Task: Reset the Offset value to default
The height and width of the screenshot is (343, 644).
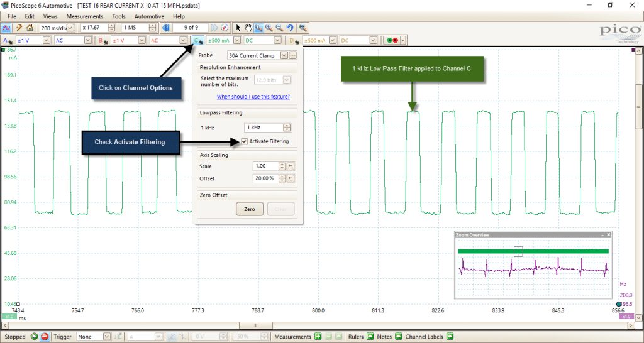Action: tap(291, 178)
